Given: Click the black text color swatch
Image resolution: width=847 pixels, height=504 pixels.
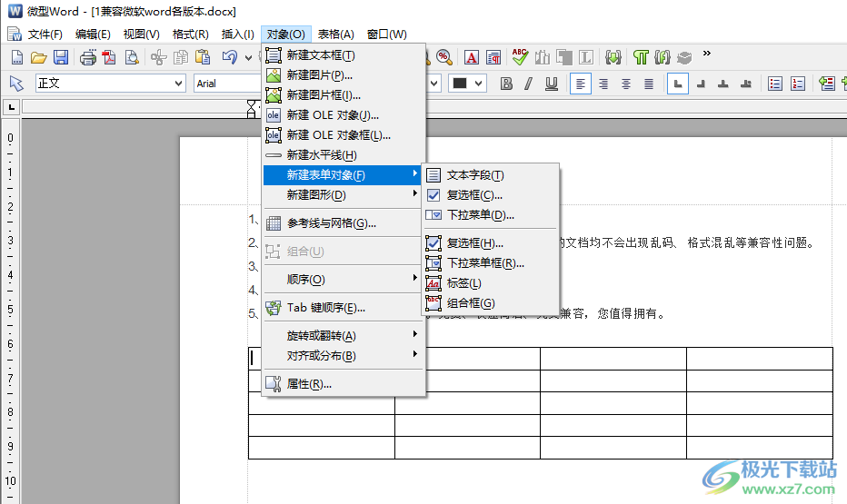Looking at the screenshot, I should [460, 84].
